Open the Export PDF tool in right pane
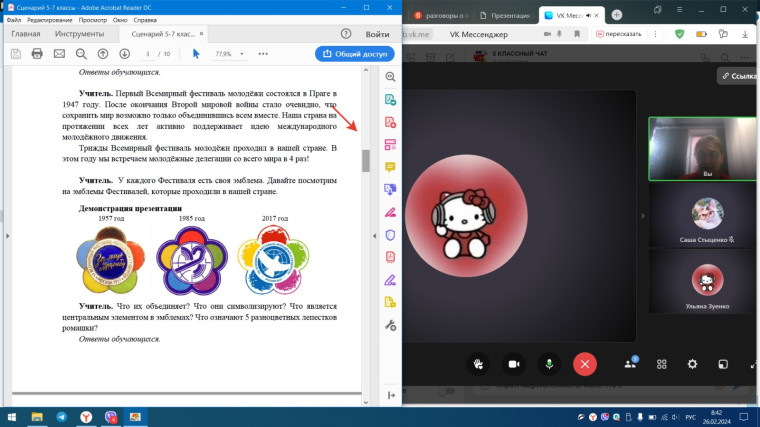760x427 pixels. [x=390, y=100]
